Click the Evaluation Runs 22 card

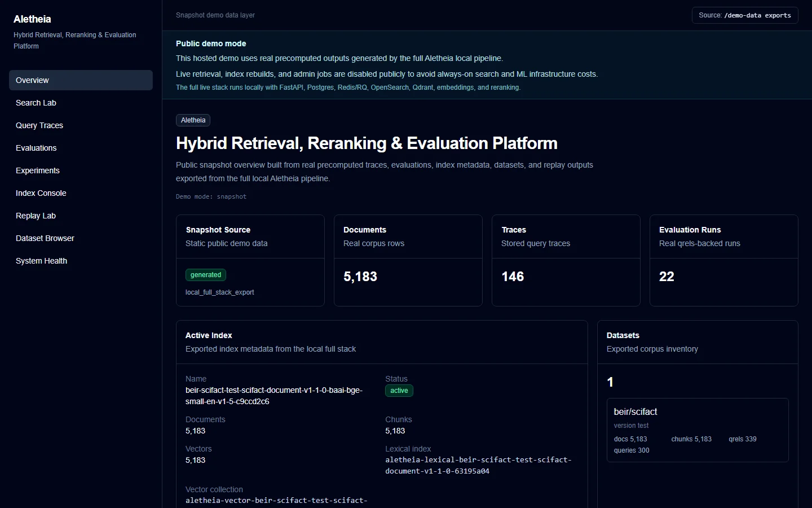pos(724,260)
